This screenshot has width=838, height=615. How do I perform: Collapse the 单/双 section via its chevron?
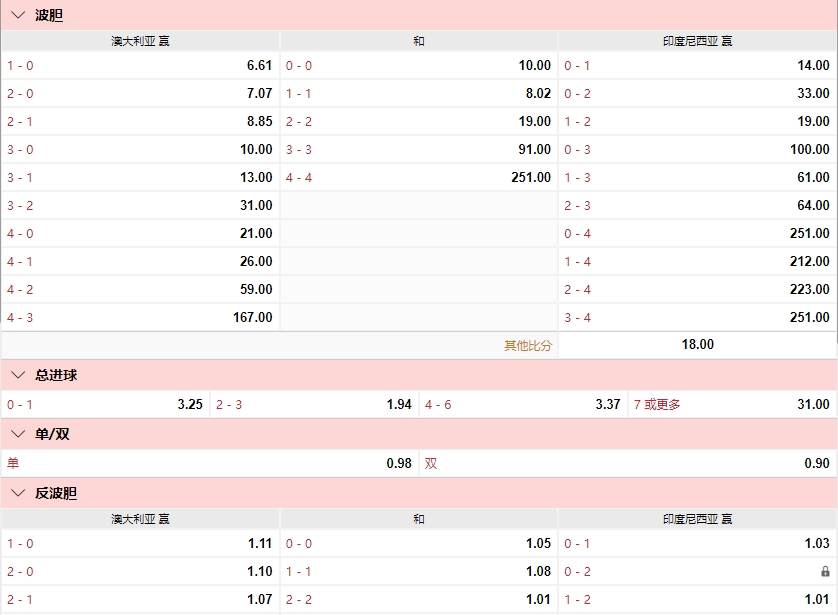[17, 435]
